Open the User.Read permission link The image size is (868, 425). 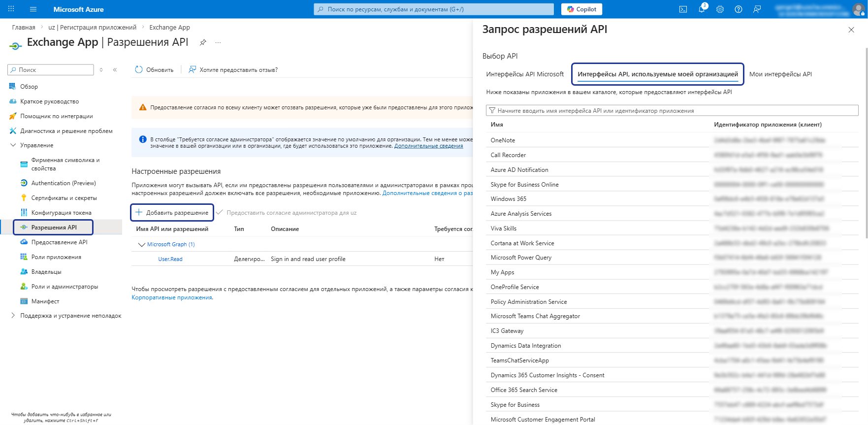pos(170,259)
